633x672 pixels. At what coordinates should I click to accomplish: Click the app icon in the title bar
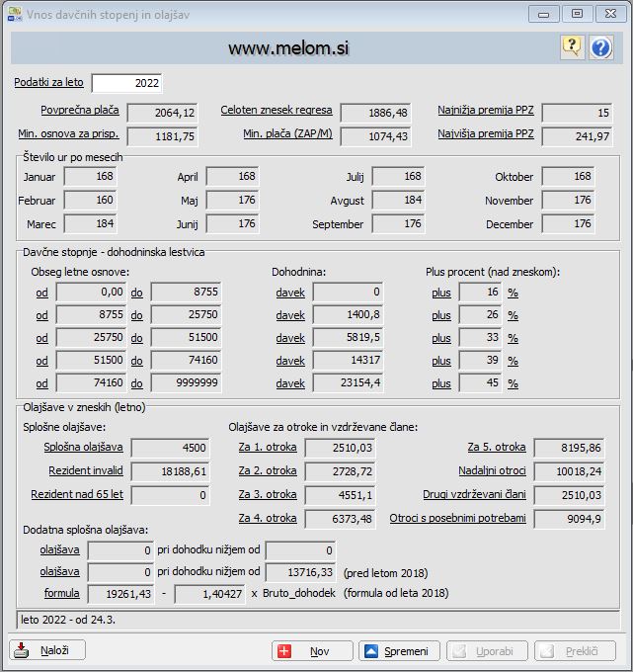[12, 14]
